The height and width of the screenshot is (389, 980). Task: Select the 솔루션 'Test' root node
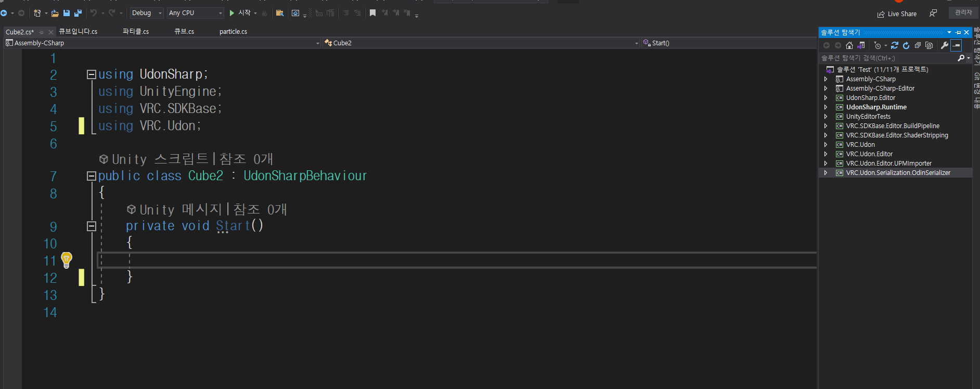(x=882, y=69)
